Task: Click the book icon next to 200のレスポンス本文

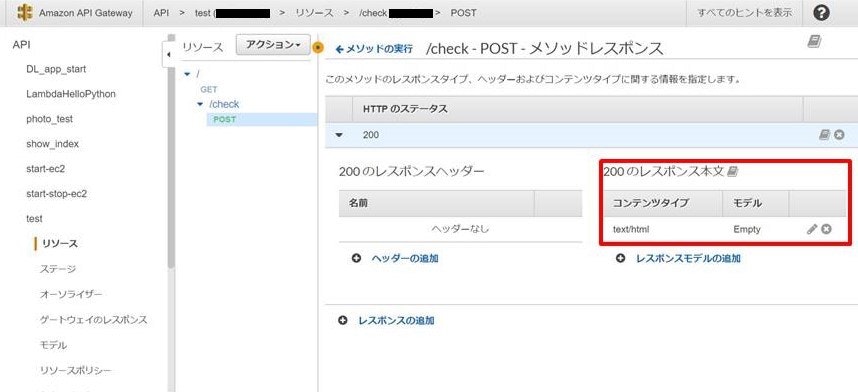Action: click(733, 172)
